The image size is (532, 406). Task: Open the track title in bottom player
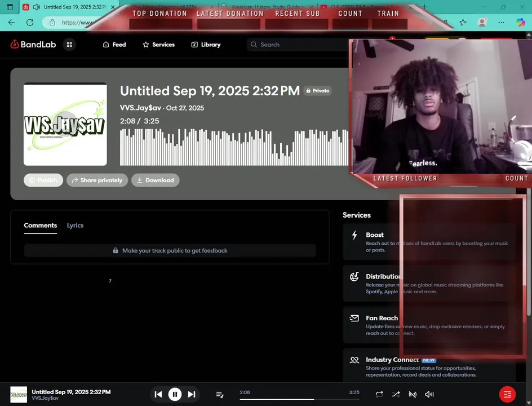[x=71, y=392]
